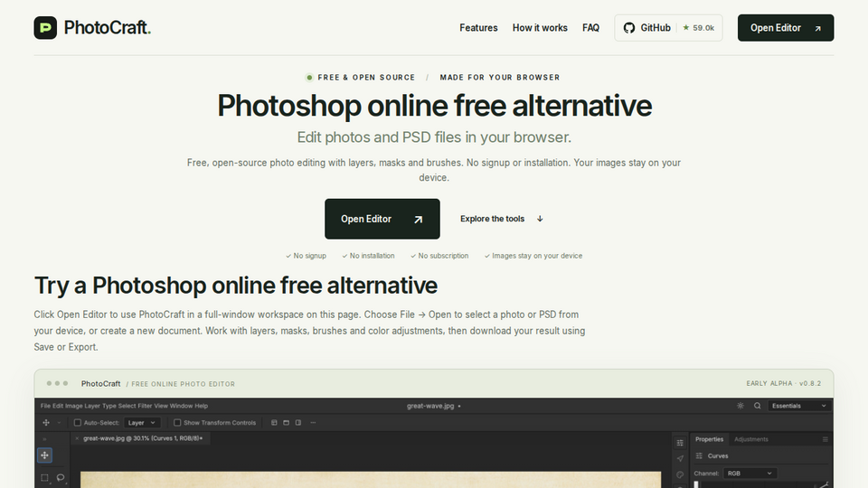Open the File menu in editor
868x488 pixels.
point(45,406)
